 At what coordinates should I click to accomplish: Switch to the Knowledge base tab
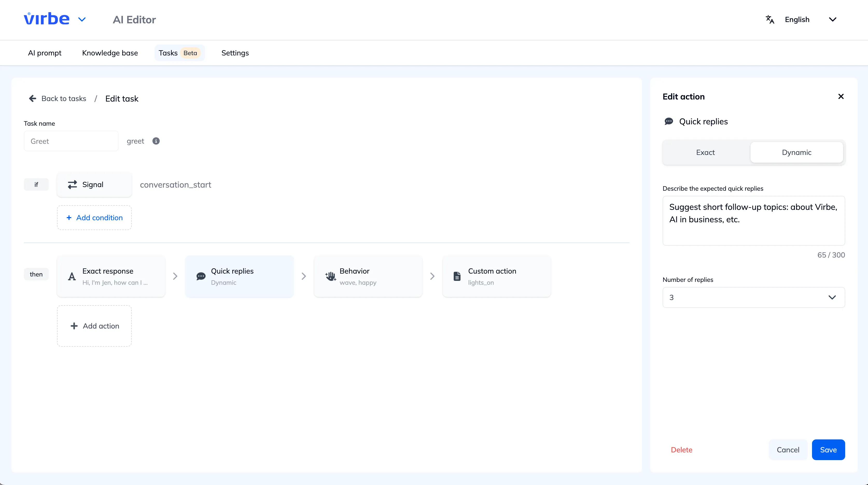coord(110,53)
